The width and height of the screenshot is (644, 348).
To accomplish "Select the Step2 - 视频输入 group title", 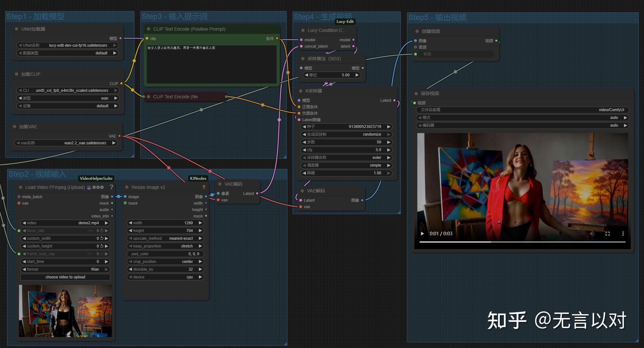I will (37, 174).
